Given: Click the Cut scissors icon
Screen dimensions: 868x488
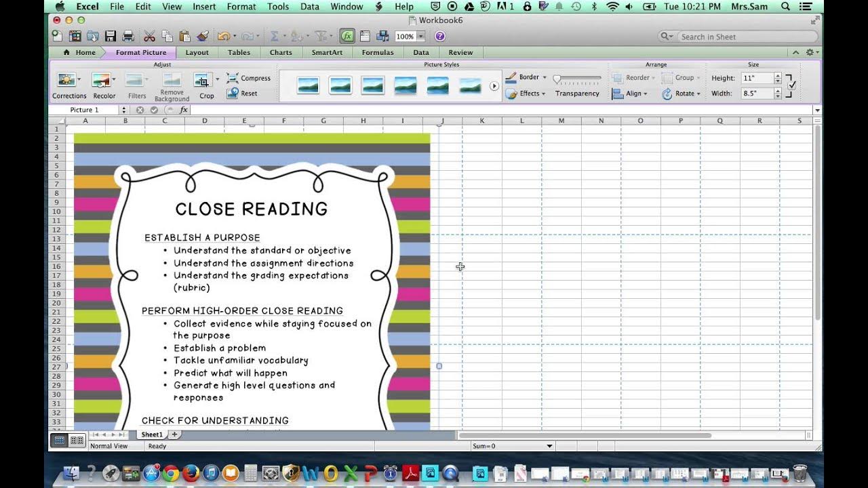Looking at the screenshot, I should pyautogui.click(x=149, y=37).
